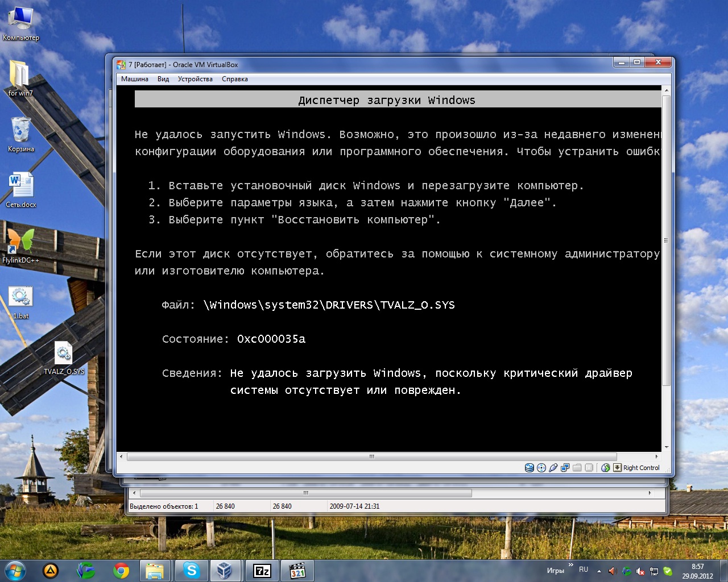Click the VirtualBox vertical scrollbar thumb
This screenshot has height=582, width=728.
667,240
